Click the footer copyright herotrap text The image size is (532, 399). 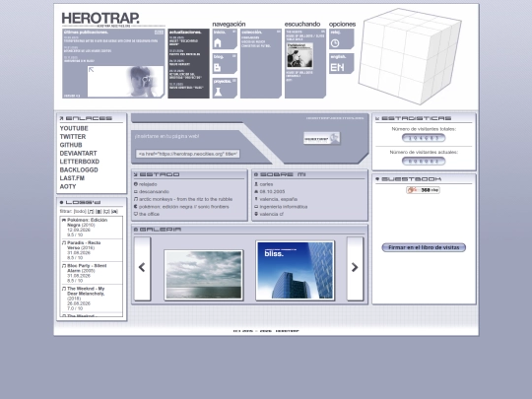pos(266,331)
